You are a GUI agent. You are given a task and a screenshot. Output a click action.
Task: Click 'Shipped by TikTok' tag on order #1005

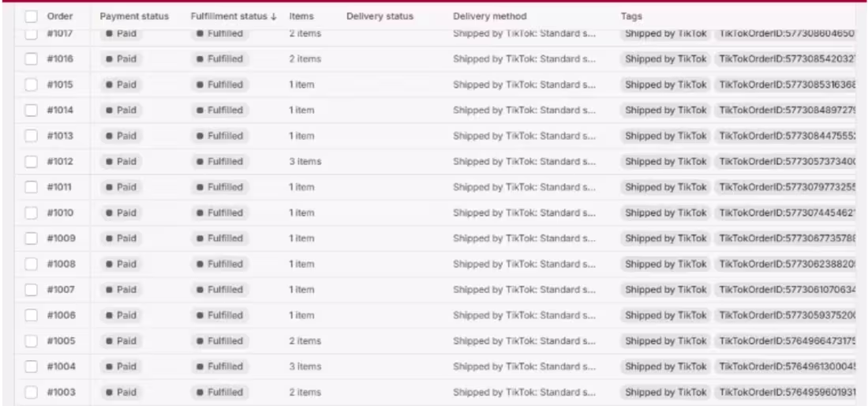[666, 340]
